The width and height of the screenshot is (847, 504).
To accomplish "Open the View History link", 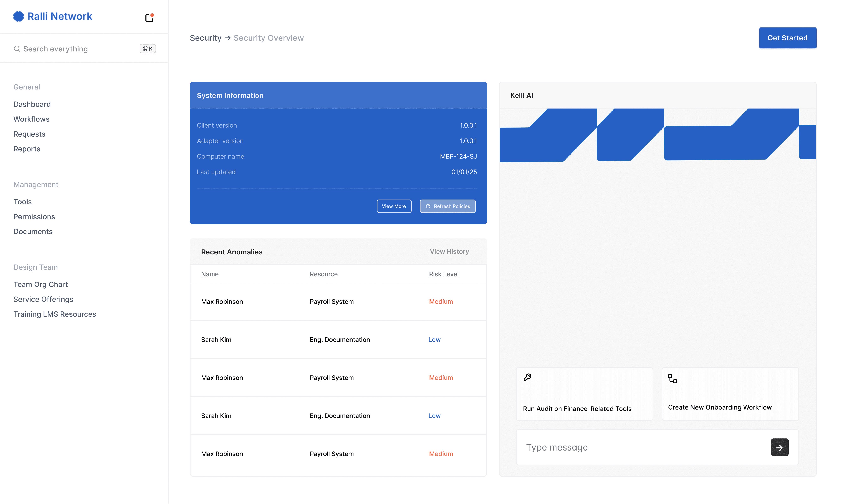I will coord(449,252).
